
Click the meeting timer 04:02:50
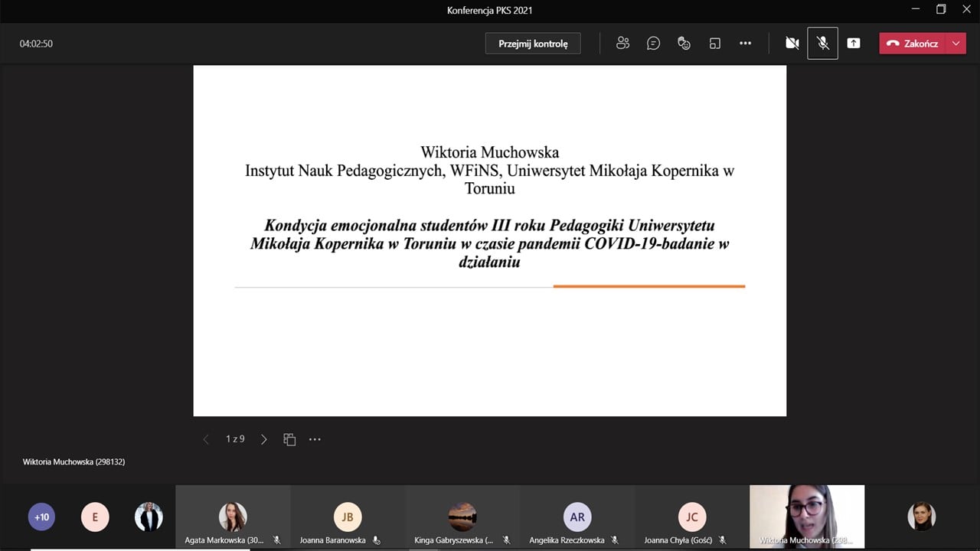tap(36, 44)
